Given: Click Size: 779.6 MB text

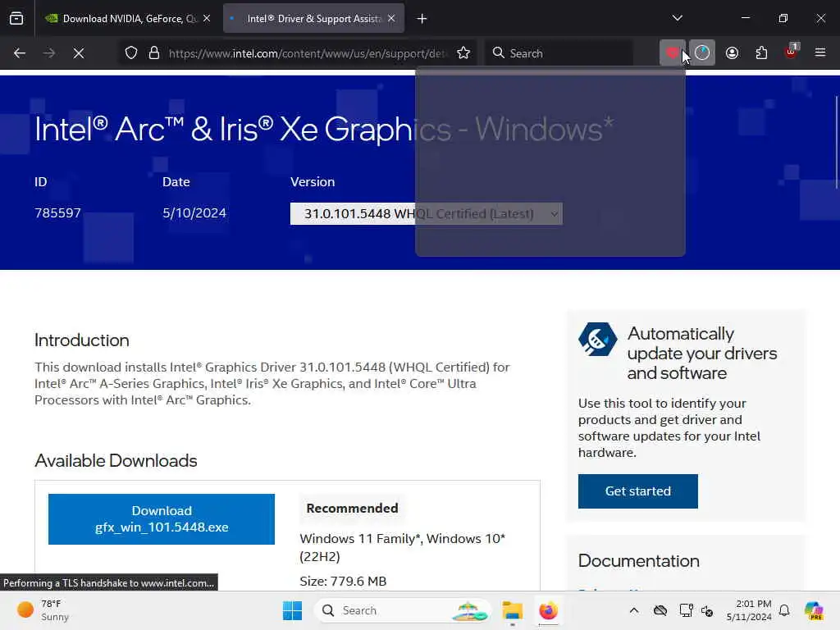Looking at the screenshot, I should click(343, 582).
